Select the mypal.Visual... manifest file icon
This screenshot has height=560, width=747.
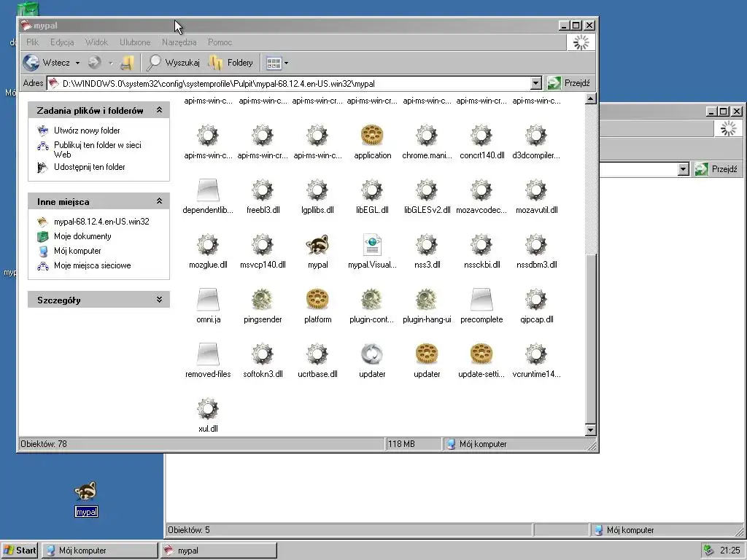pyautogui.click(x=372, y=245)
